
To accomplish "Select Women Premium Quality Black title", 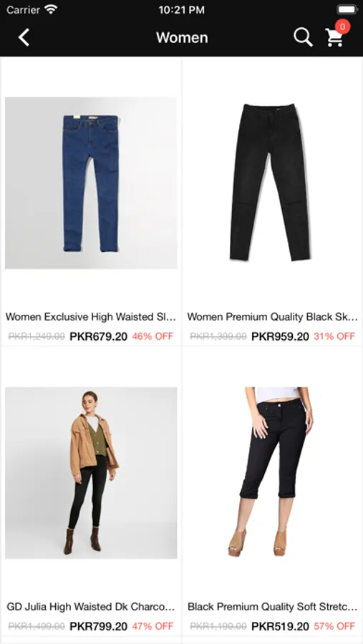I will (x=272, y=317).
